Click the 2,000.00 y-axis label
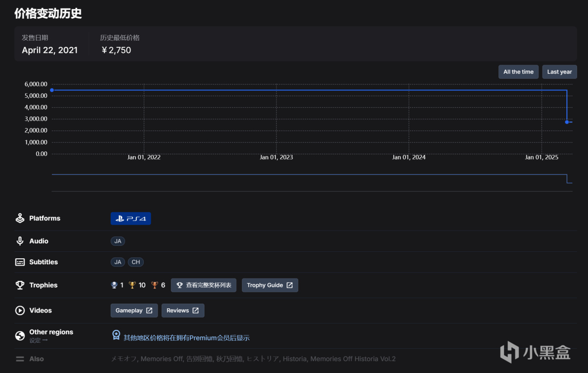Viewport: 588px width, 373px height. [x=36, y=130]
